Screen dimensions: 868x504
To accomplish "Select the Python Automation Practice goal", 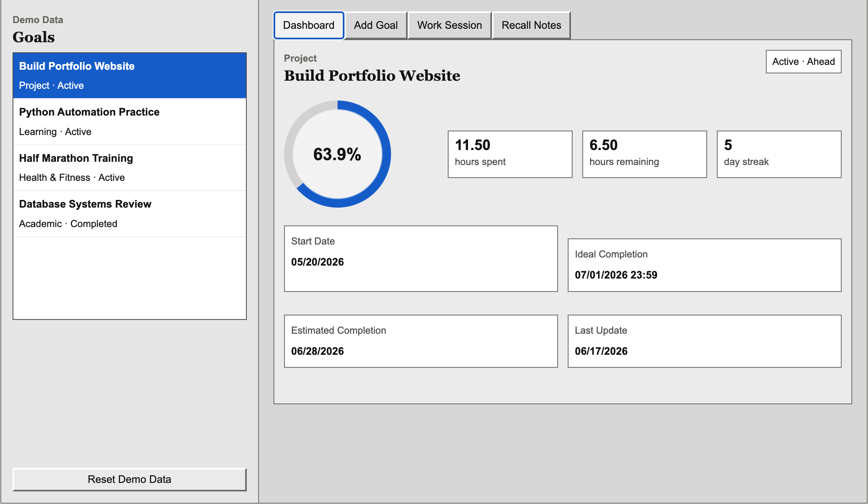I will [130, 122].
